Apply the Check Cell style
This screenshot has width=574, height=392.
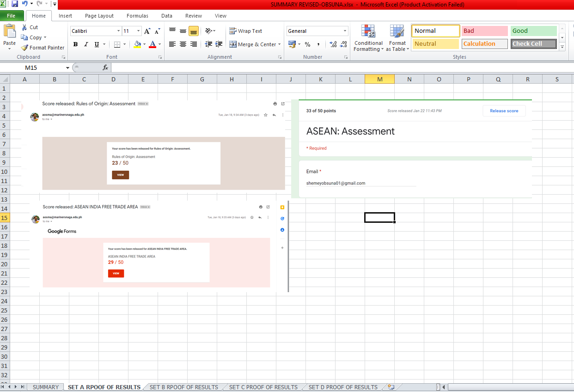point(534,44)
